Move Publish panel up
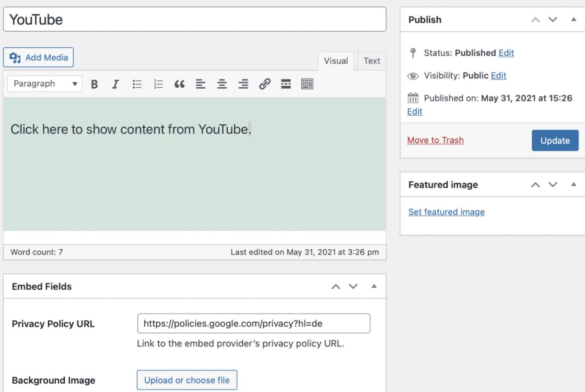This screenshot has width=585, height=392. pyautogui.click(x=535, y=20)
